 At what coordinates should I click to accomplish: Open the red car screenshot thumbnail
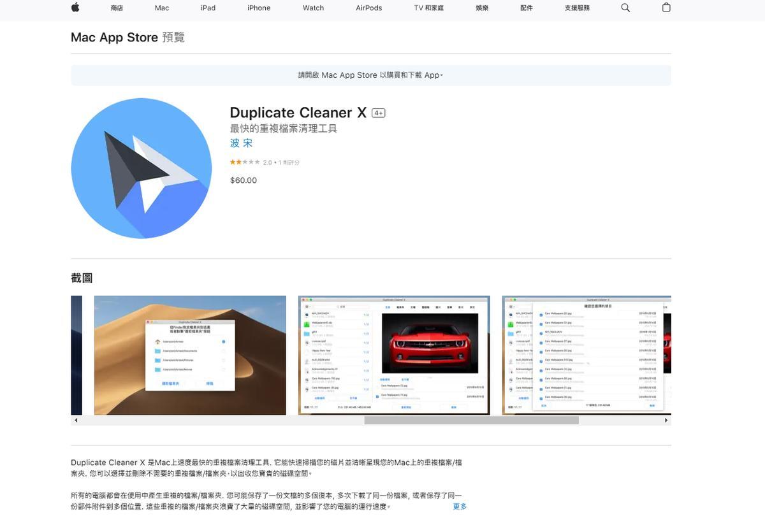click(394, 355)
